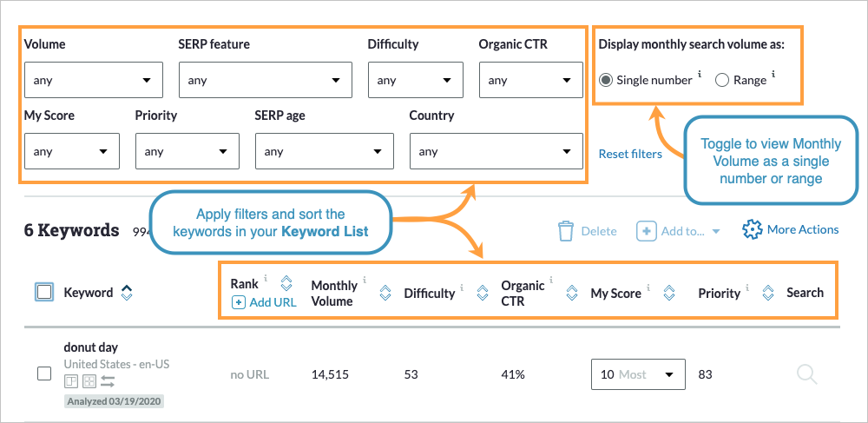Sort keywords by Organic CTR arrows
Image resolution: width=868 pixels, height=423 pixels.
pyautogui.click(x=571, y=294)
